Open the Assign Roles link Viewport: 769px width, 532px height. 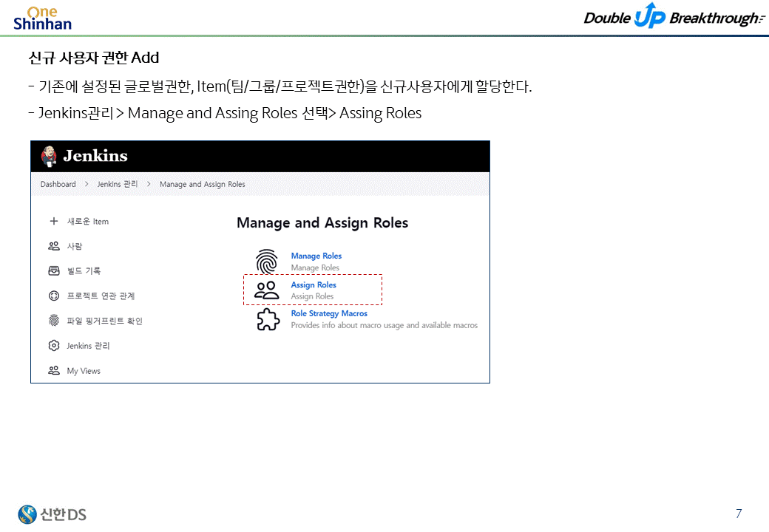(314, 284)
